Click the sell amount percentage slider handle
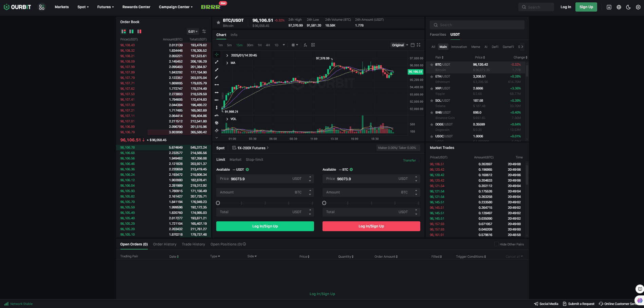This screenshot has height=308, width=644. (x=324, y=203)
